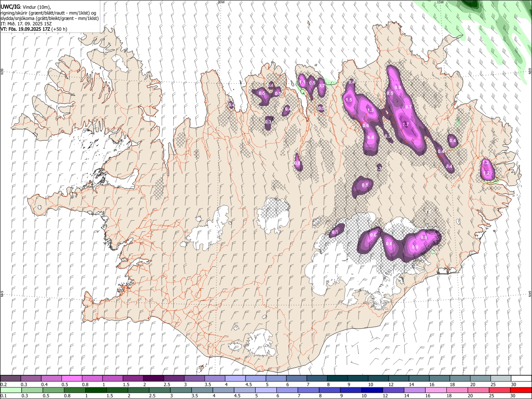
Task: Select the lavender 3.5 swatch in upper legend row
Action: click(x=215, y=378)
